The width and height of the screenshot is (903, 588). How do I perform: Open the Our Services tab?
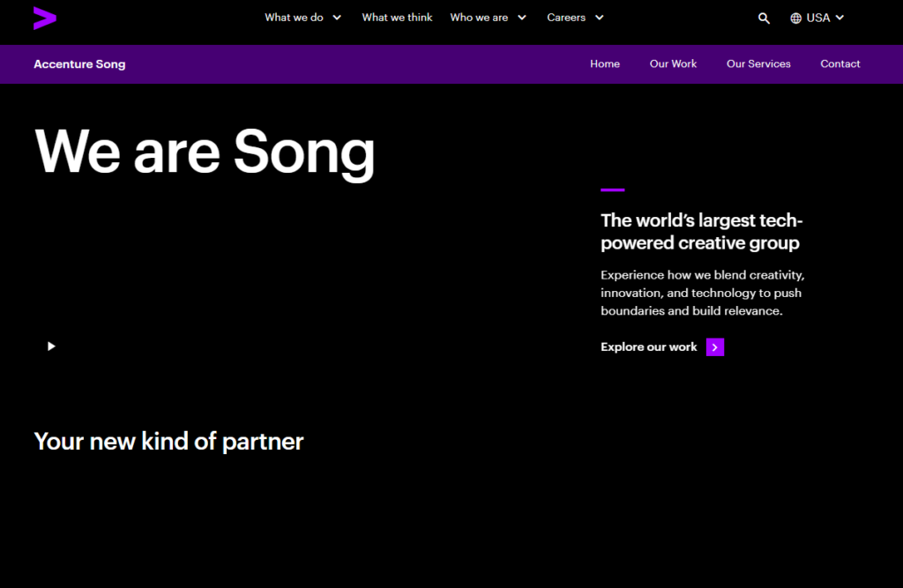pyautogui.click(x=758, y=64)
